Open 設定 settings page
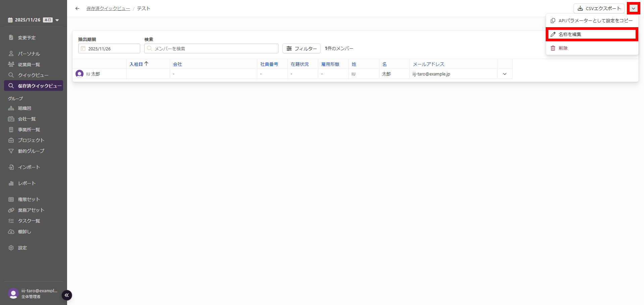 (22, 248)
